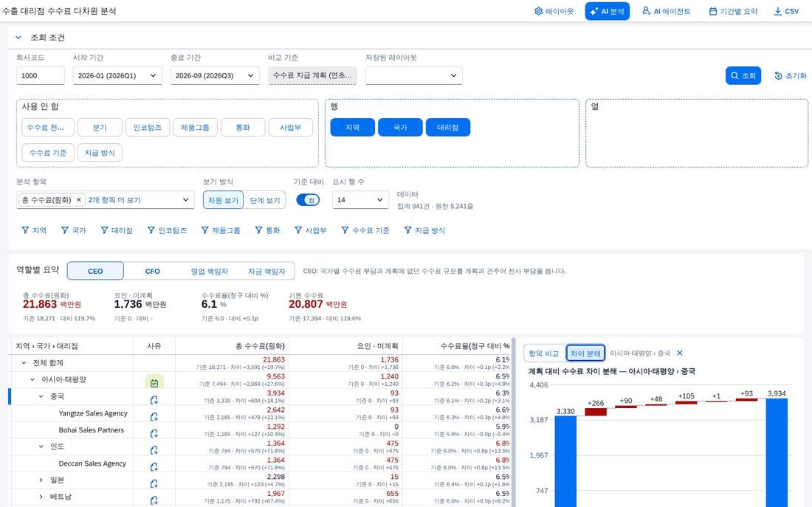
Task: Click the 일본 row reason icon
Action: click(x=154, y=483)
